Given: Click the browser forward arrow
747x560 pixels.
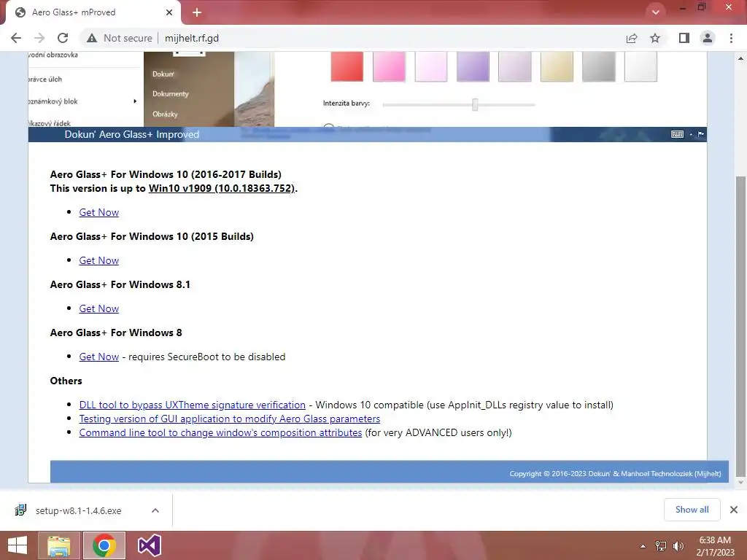Looking at the screenshot, I should pyautogui.click(x=39, y=38).
